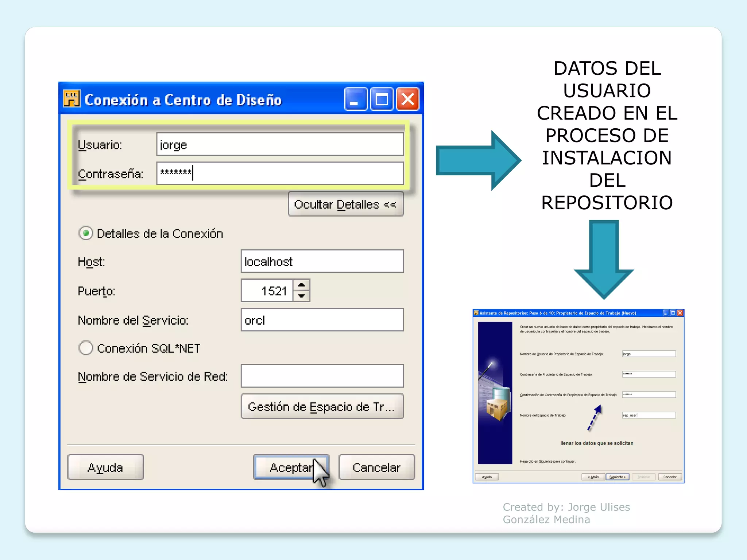
Task: Click Contraseña de Propietario field in wizard
Action: click(649, 374)
